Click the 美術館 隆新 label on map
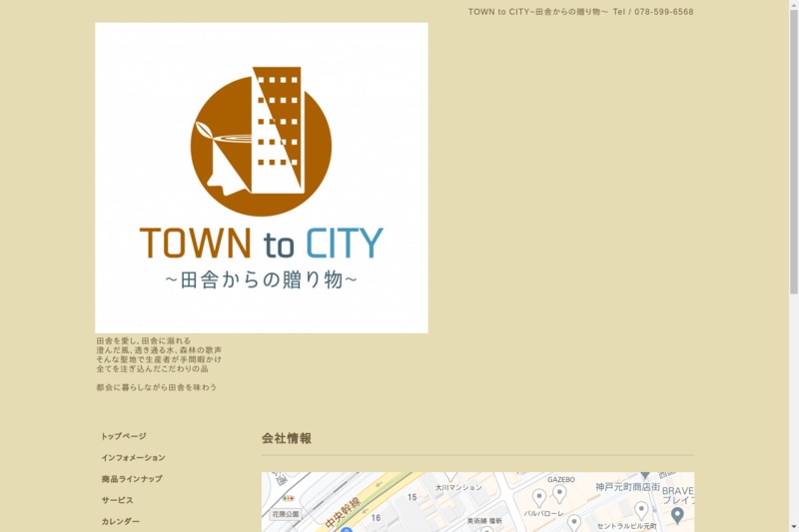799x532 pixels. pos(483,521)
